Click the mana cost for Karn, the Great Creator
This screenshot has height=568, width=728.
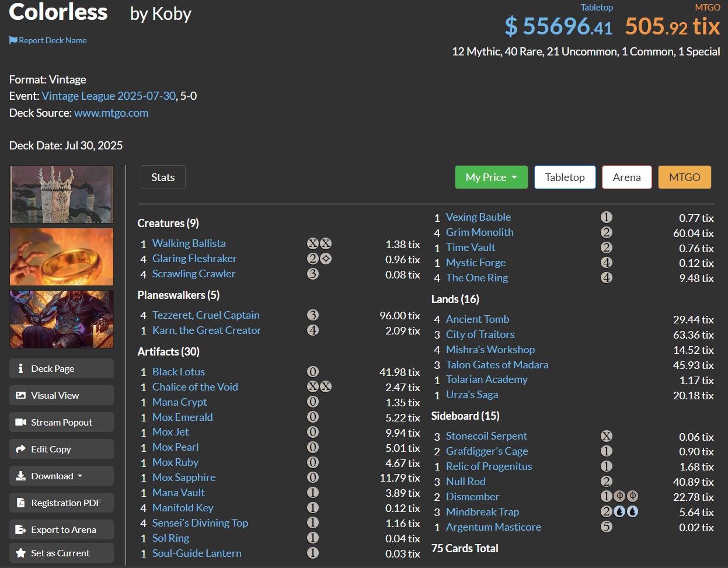coord(313,330)
